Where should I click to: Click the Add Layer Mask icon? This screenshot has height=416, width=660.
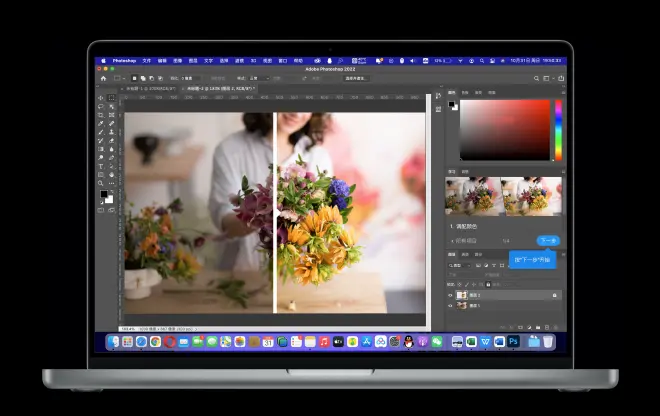pyautogui.click(x=520, y=327)
